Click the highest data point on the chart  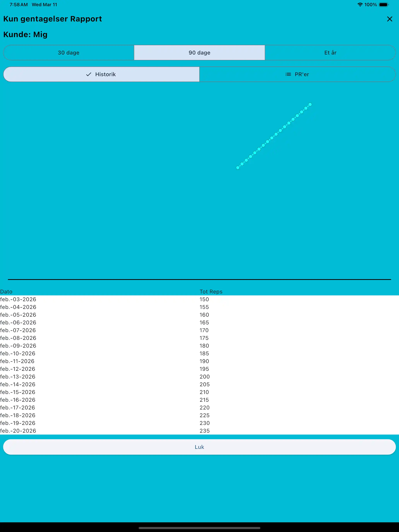[310, 104]
